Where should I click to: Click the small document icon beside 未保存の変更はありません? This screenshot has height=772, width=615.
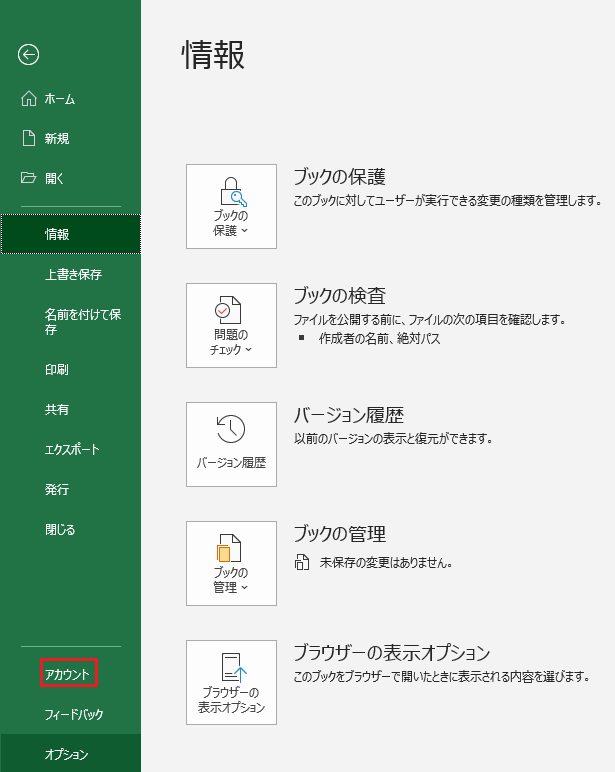[301, 563]
